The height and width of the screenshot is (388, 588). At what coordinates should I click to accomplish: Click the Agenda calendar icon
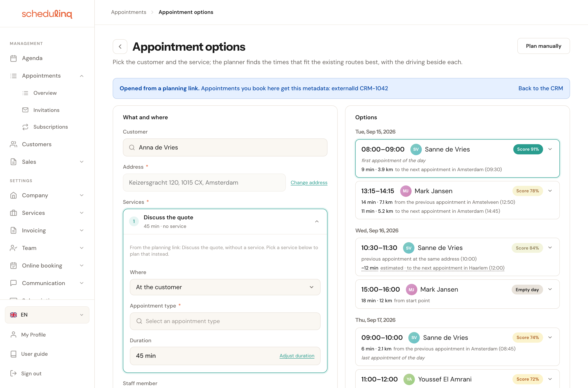click(x=13, y=58)
